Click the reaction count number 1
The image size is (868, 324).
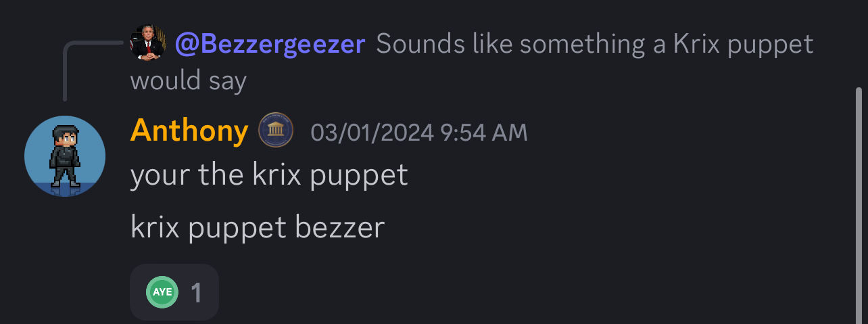coord(196,293)
